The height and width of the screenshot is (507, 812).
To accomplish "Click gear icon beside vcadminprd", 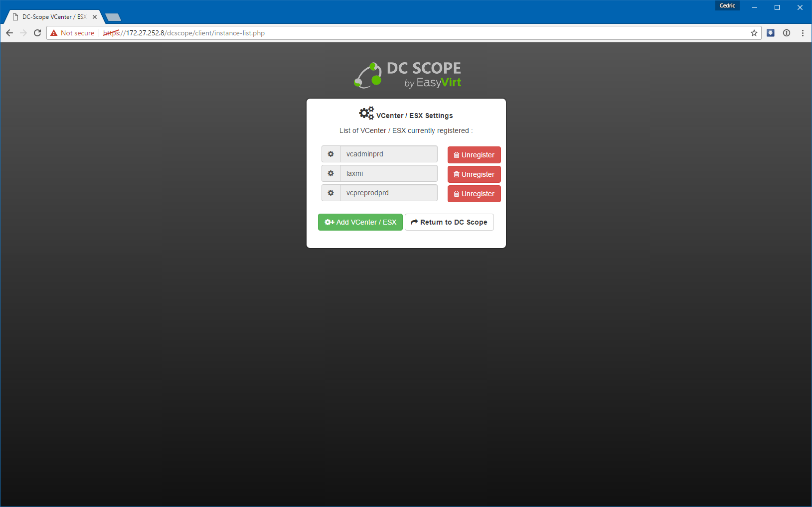I will coord(330,154).
